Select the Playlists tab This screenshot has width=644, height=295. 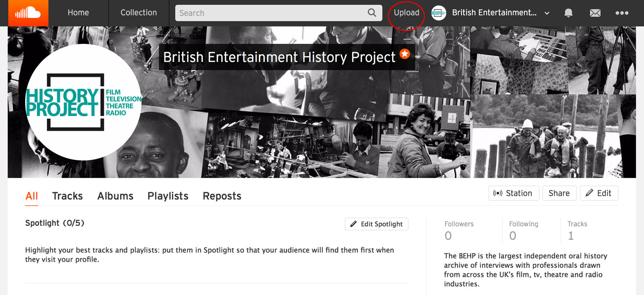[168, 196]
